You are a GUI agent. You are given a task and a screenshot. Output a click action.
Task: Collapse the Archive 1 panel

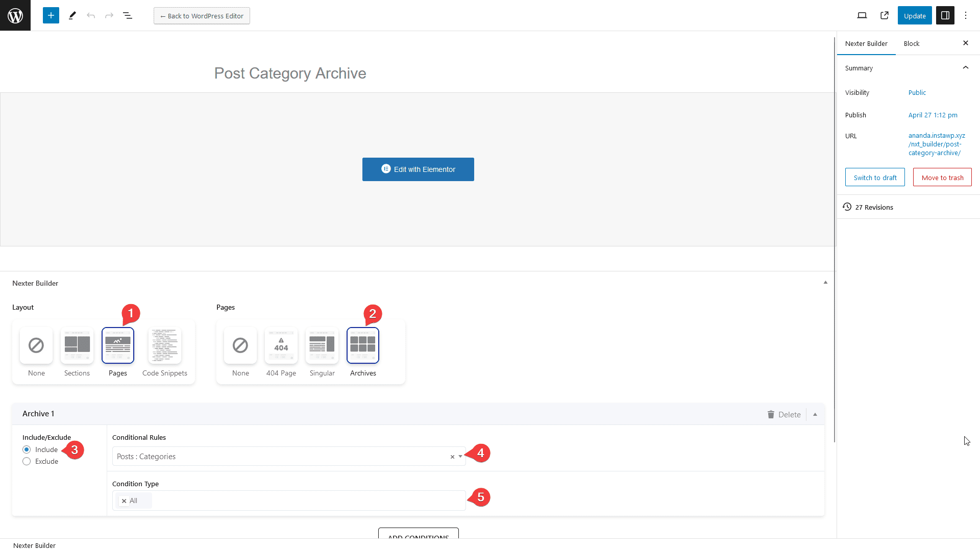tap(815, 414)
